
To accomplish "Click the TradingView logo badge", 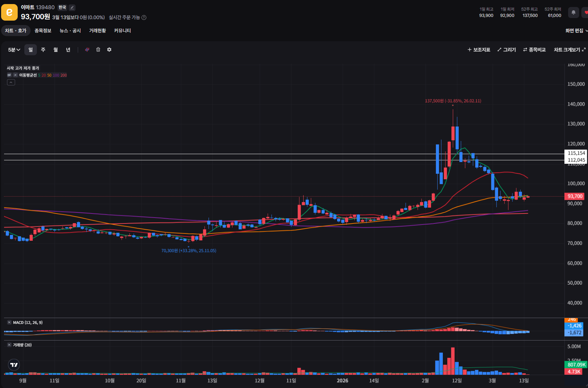I will pyautogui.click(x=14, y=365).
